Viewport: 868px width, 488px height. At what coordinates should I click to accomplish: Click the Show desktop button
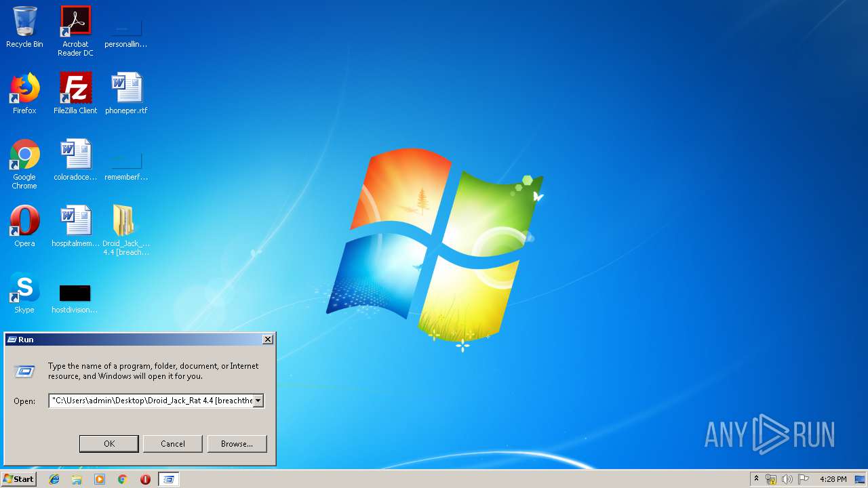point(860,479)
